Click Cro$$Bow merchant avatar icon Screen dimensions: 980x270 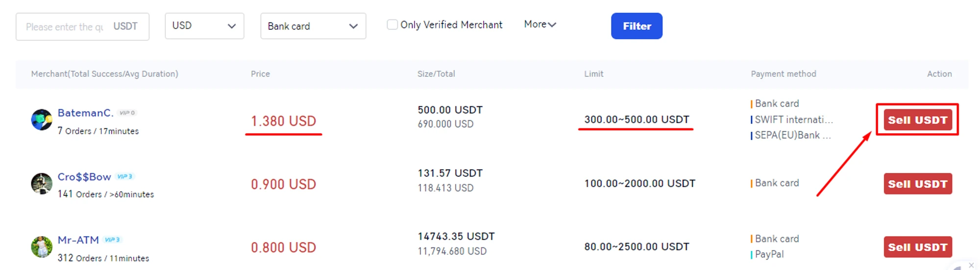(x=42, y=184)
